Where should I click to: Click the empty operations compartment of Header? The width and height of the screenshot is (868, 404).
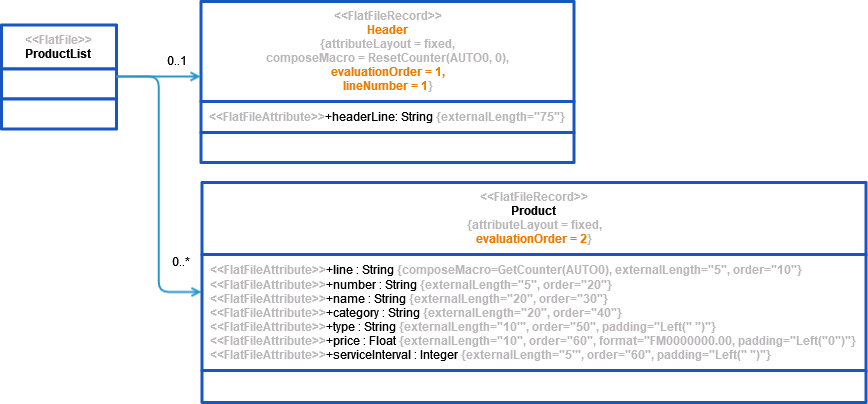[387, 147]
